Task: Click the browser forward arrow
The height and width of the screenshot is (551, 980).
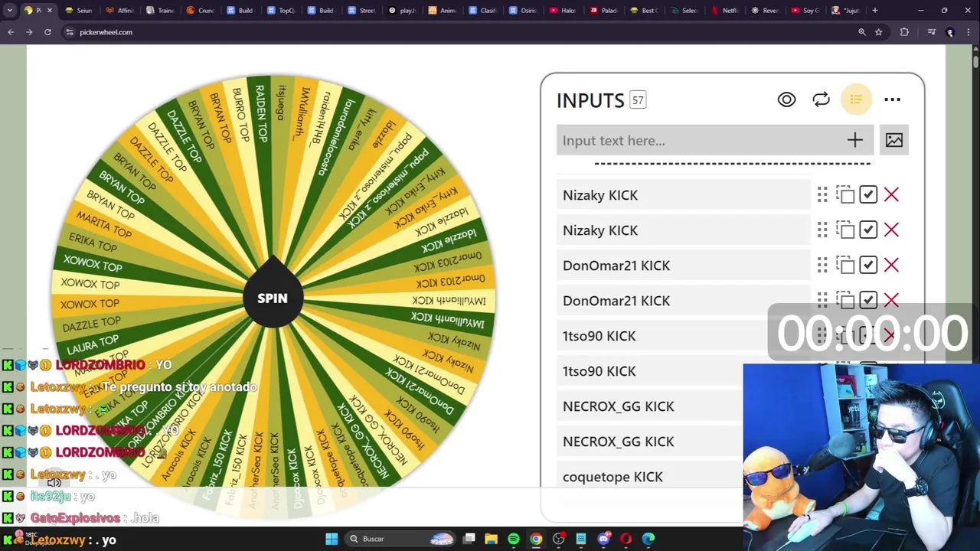Action: 29,32
